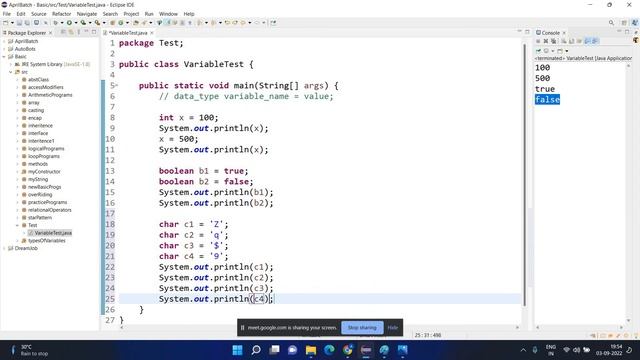Viewport: 640px width, 360px height.
Task: Open the Open Console dropdown arrow
Action: pyautogui.click(x=567, y=51)
